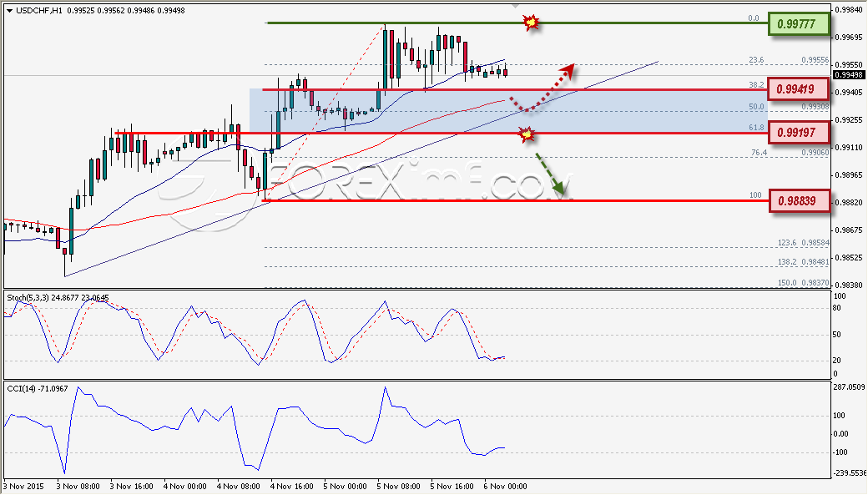The width and height of the screenshot is (868, 495).
Task: Click the 6 Nov 00:00 time label
Action: point(505,486)
